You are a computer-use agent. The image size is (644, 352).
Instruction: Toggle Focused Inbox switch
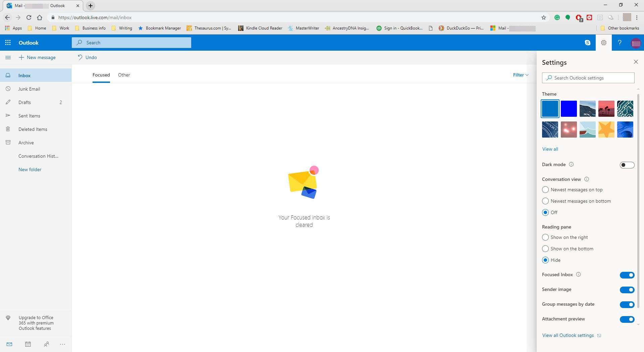click(627, 275)
